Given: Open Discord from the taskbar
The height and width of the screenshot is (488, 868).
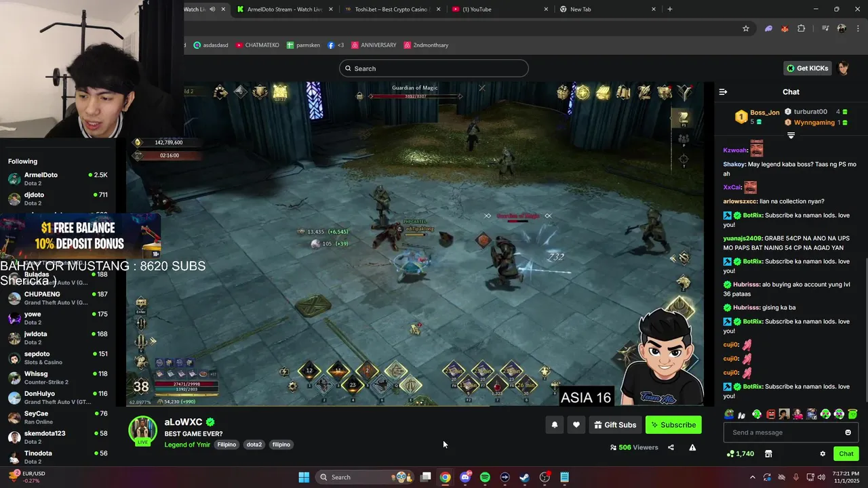Looking at the screenshot, I should (465, 477).
